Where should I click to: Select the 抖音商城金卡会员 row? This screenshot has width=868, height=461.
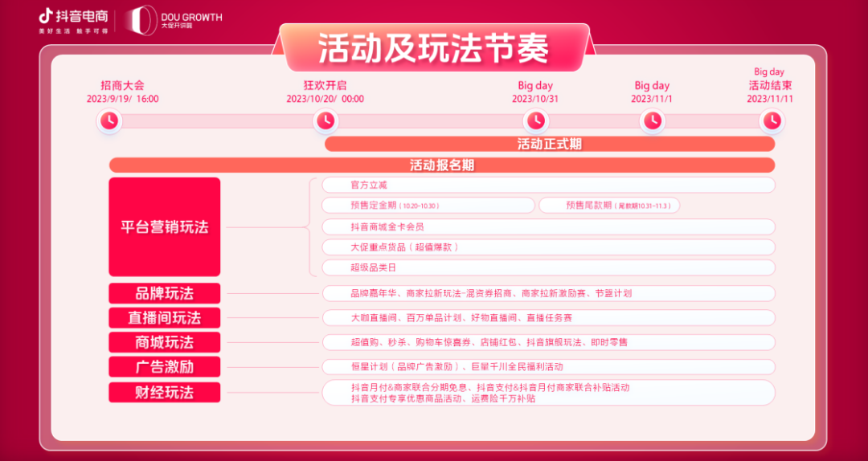548,227
